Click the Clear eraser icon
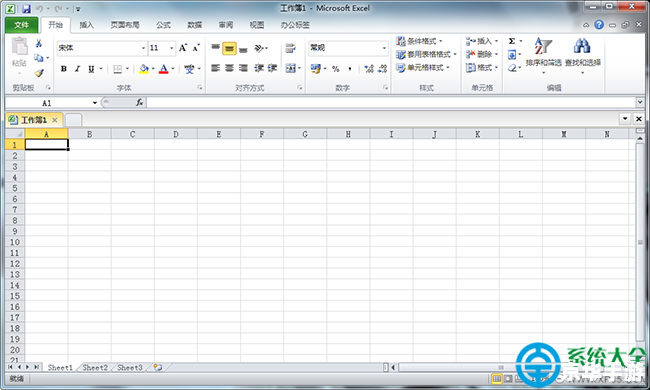This screenshot has width=650, height=390. point(512,68)
